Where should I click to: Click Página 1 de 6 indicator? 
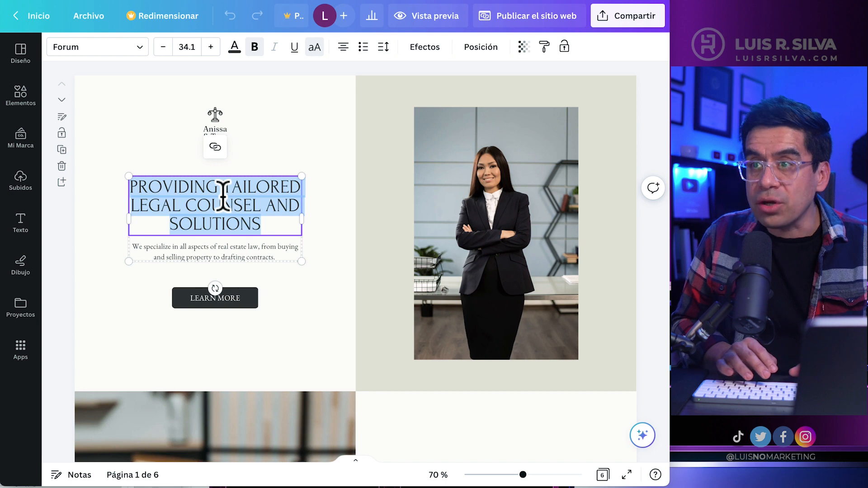pyautogui.click(x=132, y=474)
